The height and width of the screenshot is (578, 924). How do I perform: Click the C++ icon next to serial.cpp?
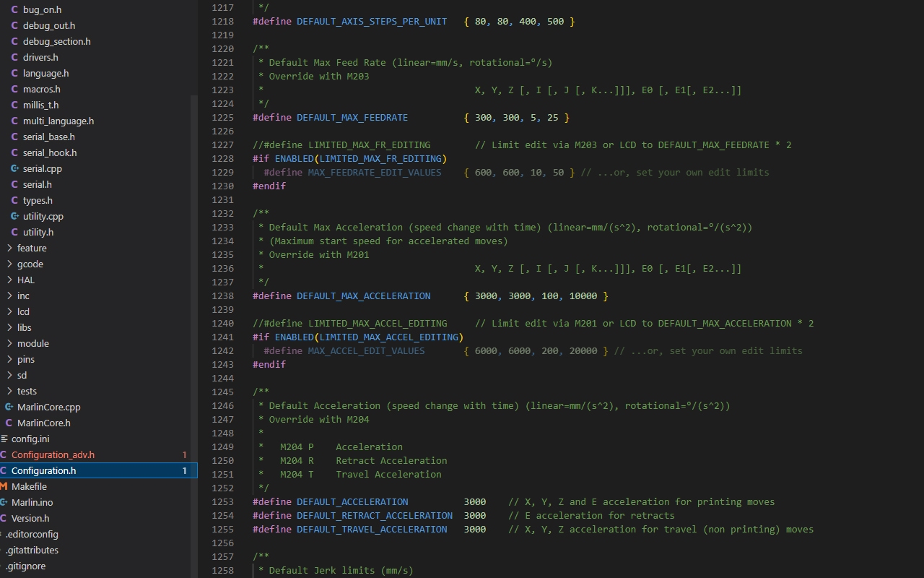click(x=14, y=168)
